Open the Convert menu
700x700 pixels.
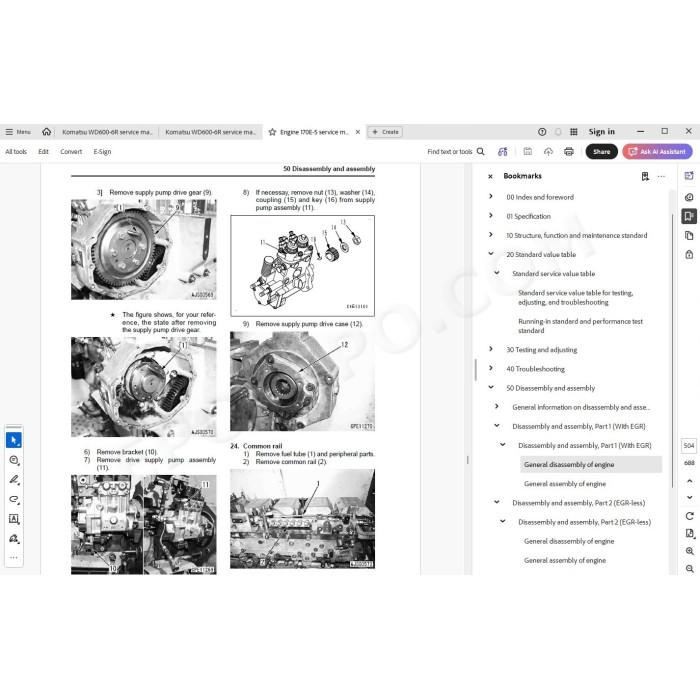pos(71,152)
